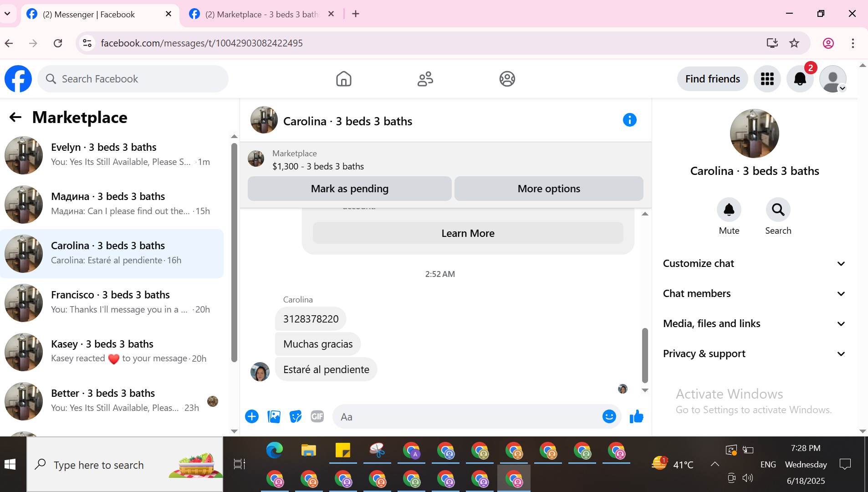
Task: Click the More options button
Action: tap(549, 189)
